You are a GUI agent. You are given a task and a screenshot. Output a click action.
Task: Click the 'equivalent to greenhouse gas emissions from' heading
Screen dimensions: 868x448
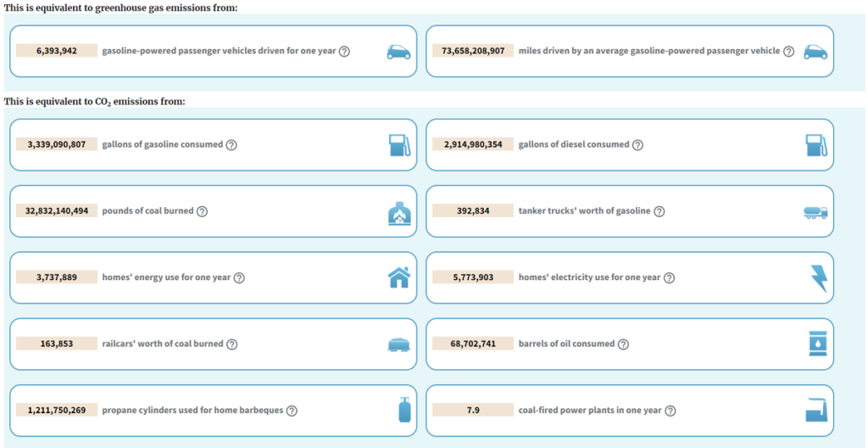121,8
